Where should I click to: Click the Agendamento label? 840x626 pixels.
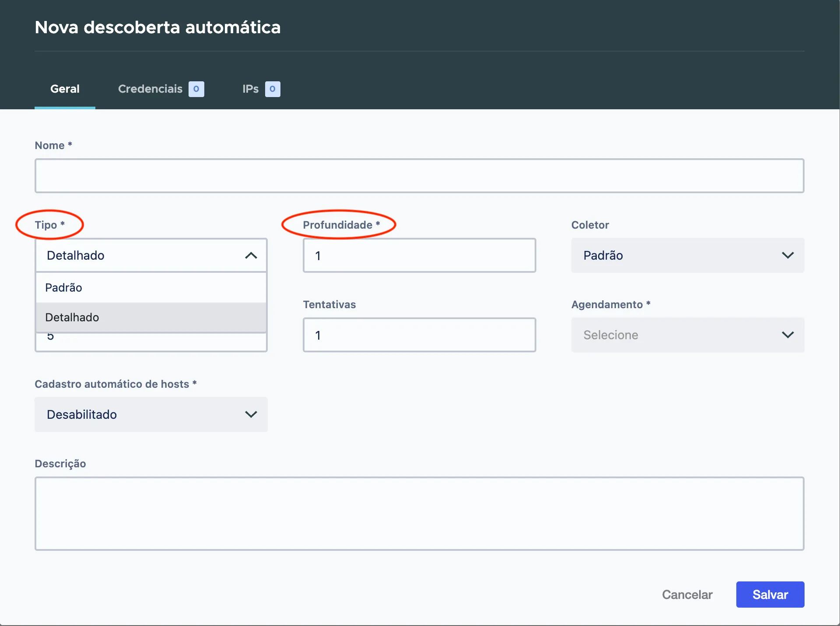coord(611,304)
